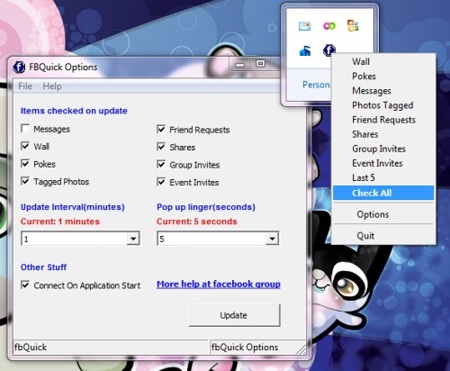Click the Pop up linger value field showing 5

click(x=211, y=239)
